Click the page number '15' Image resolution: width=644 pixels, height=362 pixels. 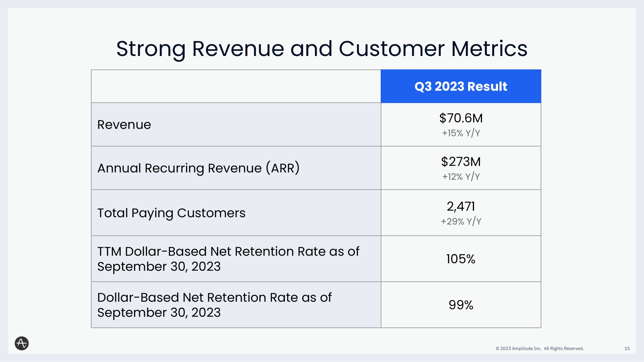pos(627,349)
